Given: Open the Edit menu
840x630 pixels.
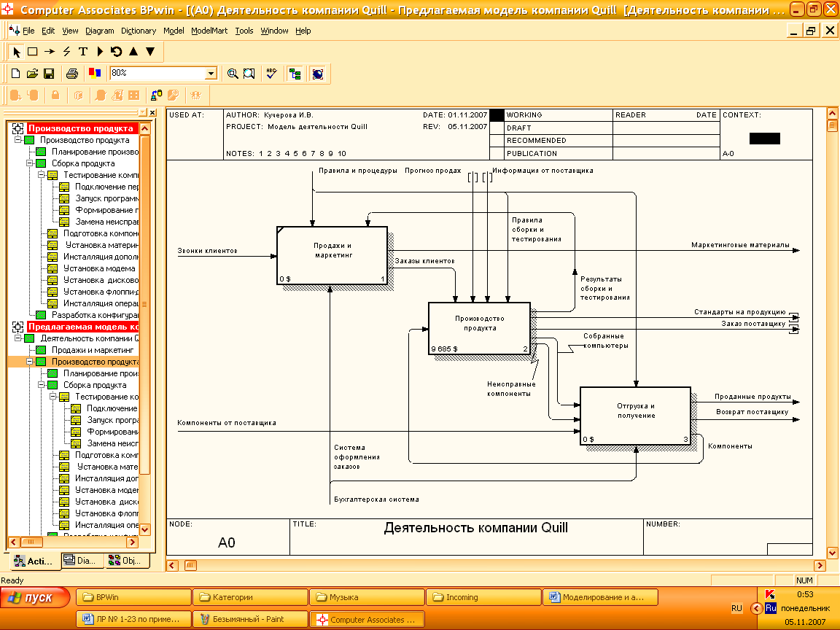Looking at the screenshot, I should (x=48, y=31).
